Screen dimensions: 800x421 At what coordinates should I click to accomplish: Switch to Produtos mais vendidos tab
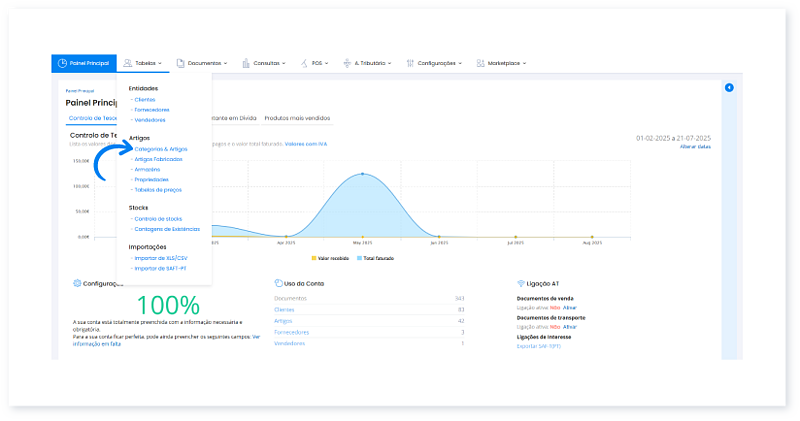coord(297,118)
